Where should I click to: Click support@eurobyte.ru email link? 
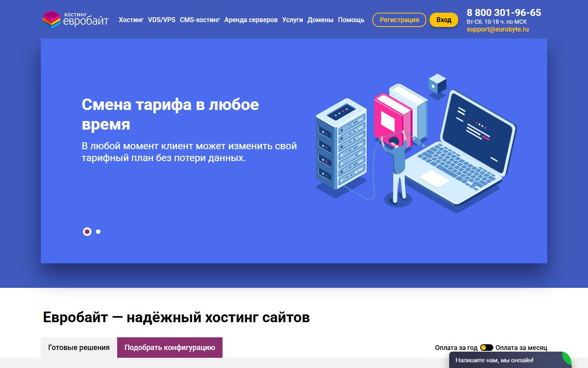(x=498, y=29)
